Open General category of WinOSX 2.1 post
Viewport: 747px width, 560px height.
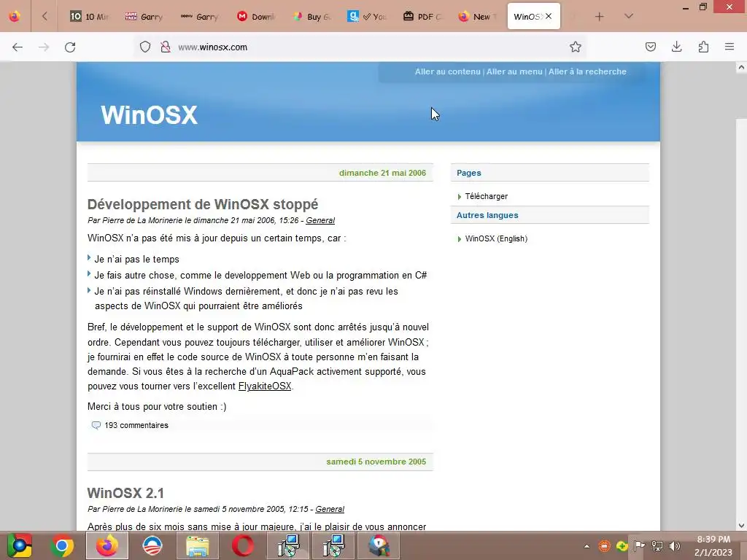click(x=330, y=509)
